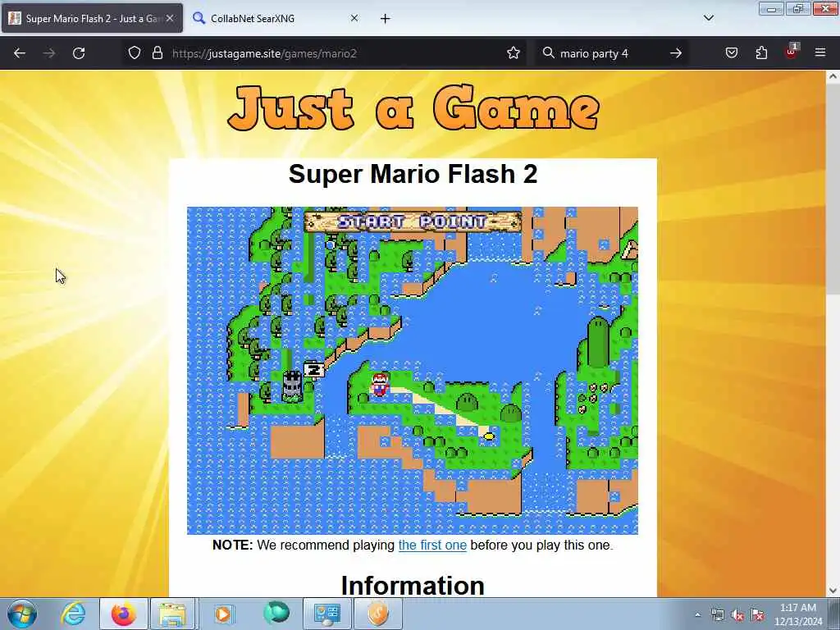Open the Windows Start menu

[x=22, y=614]
